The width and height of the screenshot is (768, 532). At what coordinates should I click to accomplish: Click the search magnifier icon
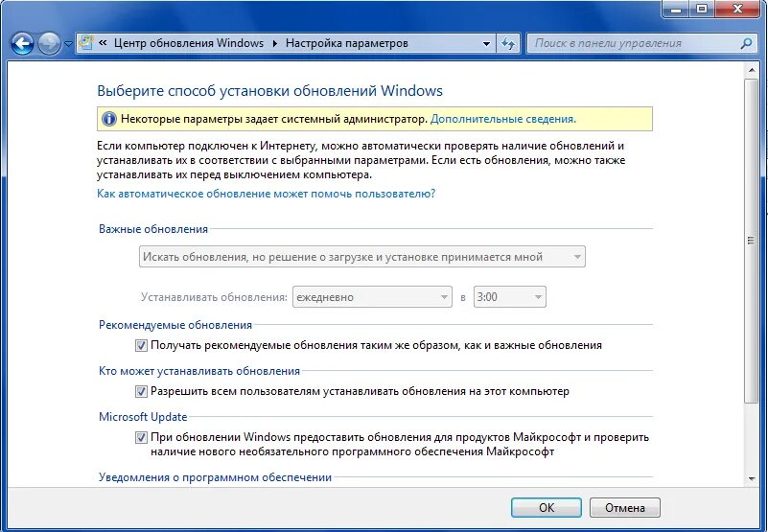[x=746, y=43]
